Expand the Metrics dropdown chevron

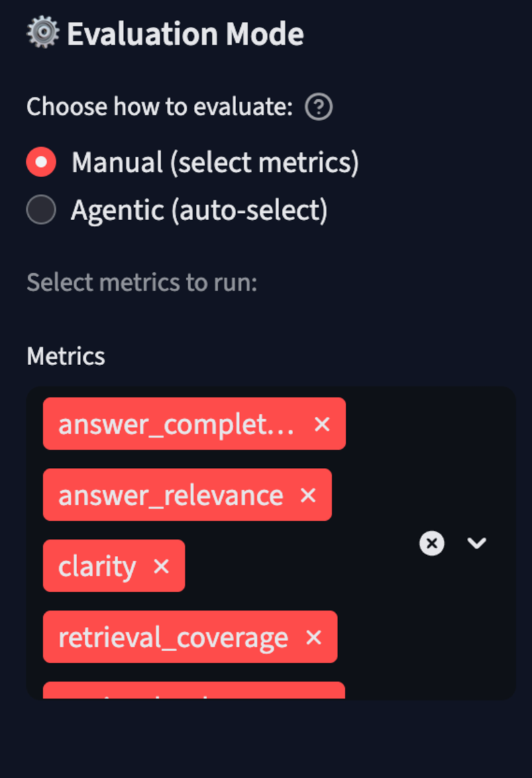pyautogui.click(x=476, y=543)
